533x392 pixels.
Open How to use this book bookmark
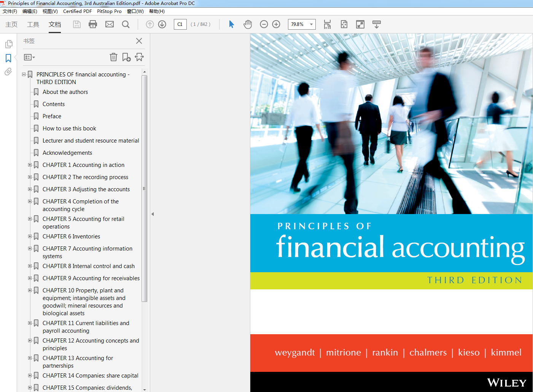(69, 129)
